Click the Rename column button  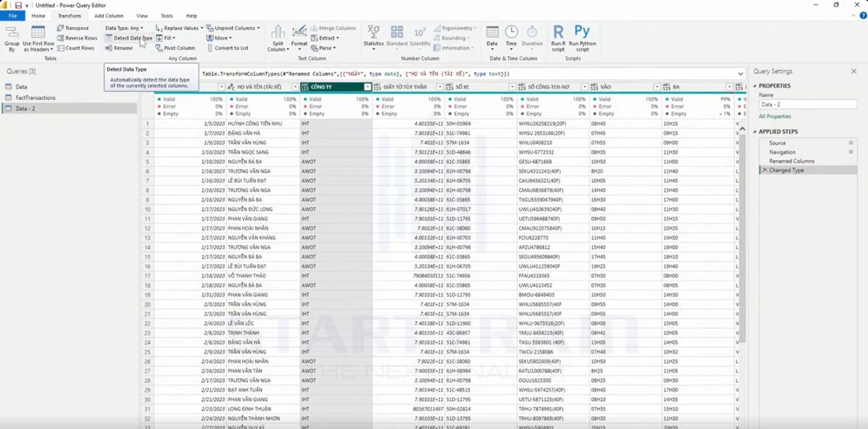119,48
